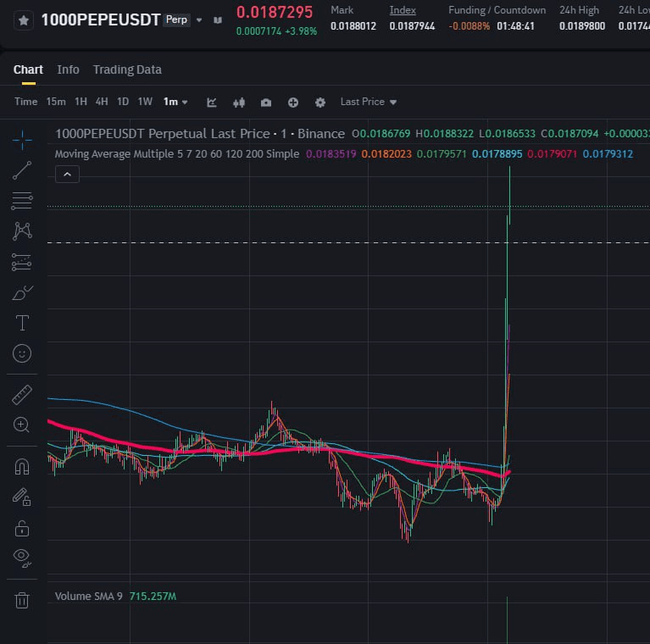Click the zoom in magnifier tool
Viewport: 650px width, 644px height.
pos(22,425)
